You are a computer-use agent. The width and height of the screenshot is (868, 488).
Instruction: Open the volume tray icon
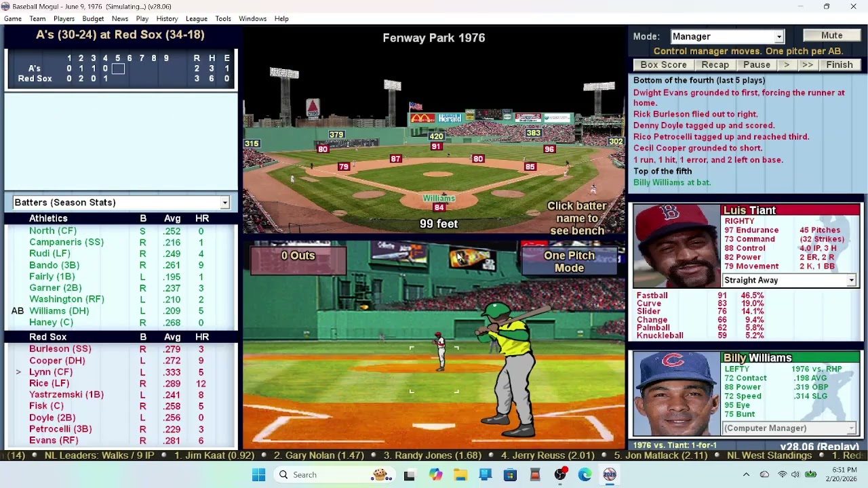click(x=795, y=475)
